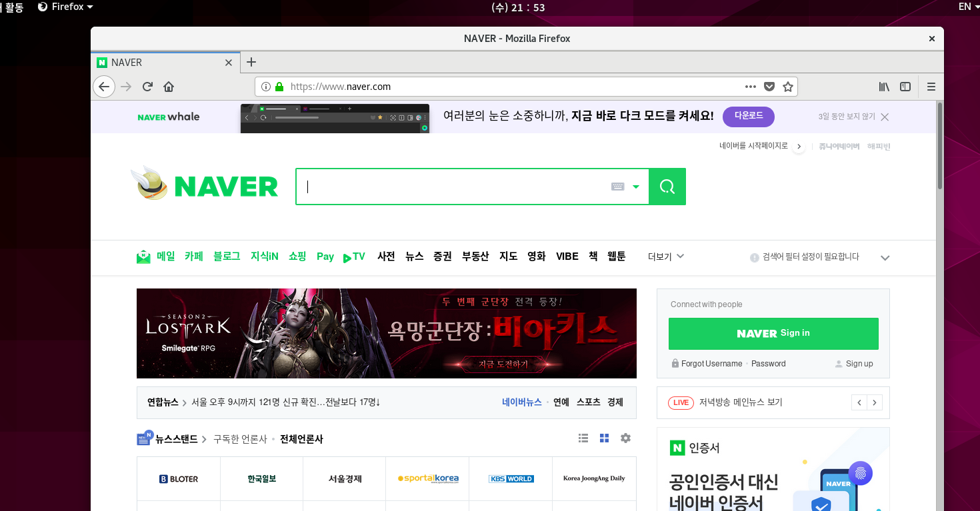The width and height of the screenshot is (980, 511).
Task: Expand search autocomplete dropdown arrow
Action: [636, 187]
